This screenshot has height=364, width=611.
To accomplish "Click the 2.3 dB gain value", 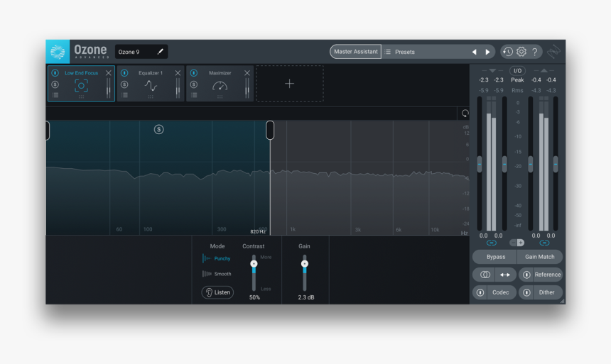I will (306, 297).
